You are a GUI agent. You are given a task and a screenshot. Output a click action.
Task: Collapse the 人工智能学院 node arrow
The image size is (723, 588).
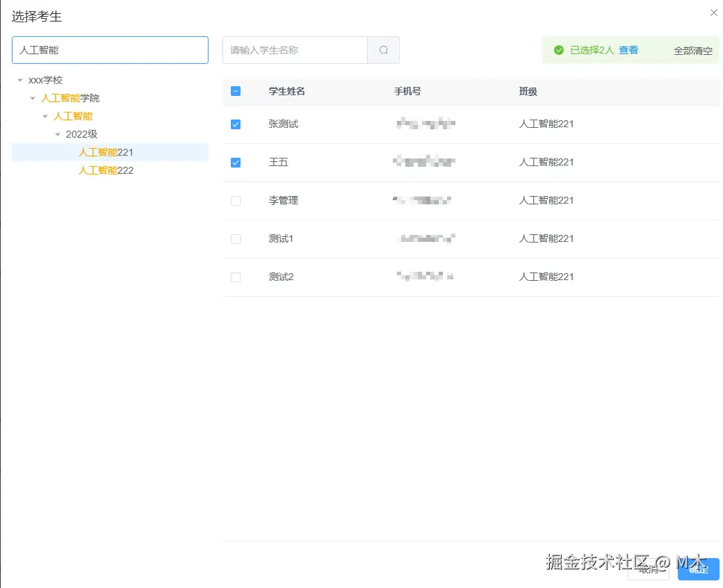[32, 98]
